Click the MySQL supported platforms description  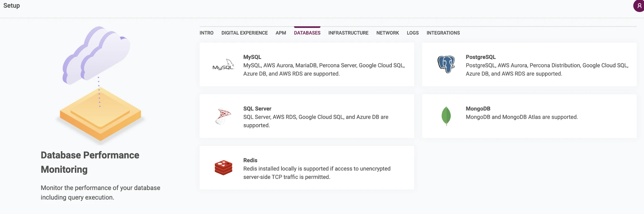click(324, 70)
